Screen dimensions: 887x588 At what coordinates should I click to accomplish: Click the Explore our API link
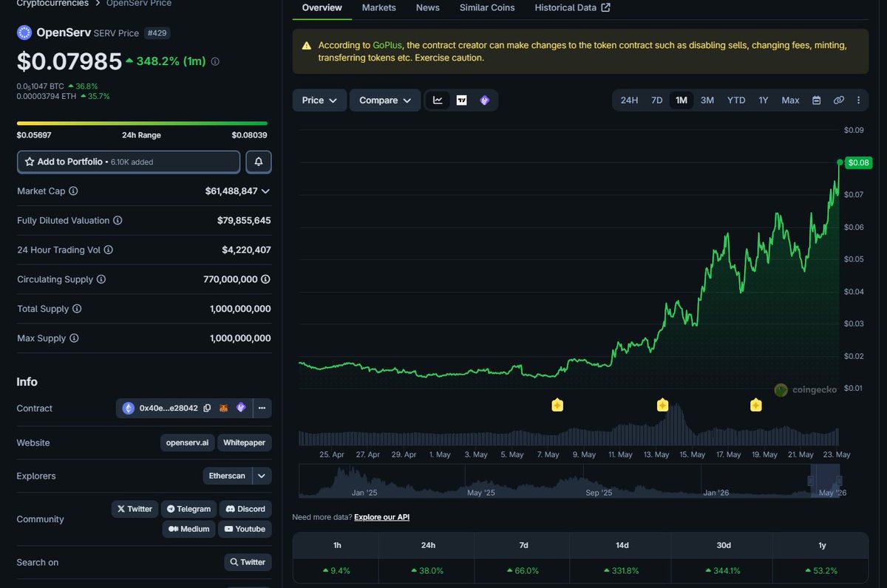coord(381,517)
